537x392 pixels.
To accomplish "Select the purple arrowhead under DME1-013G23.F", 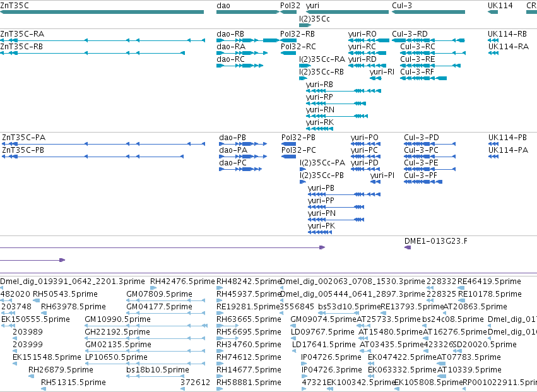I will (408, 247).
